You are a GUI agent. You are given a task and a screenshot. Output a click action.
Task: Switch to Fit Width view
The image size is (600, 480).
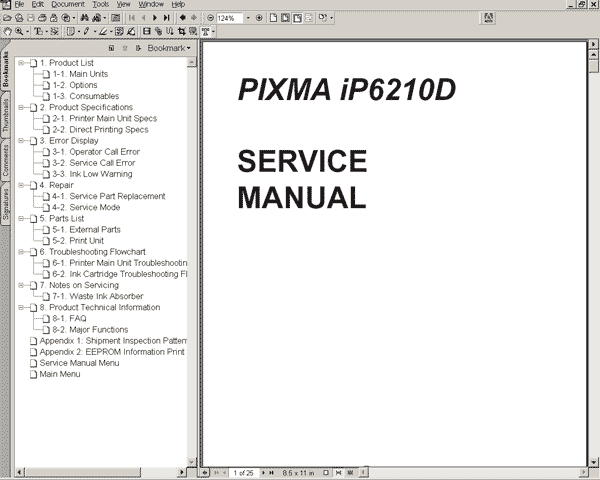pos(297,18)
